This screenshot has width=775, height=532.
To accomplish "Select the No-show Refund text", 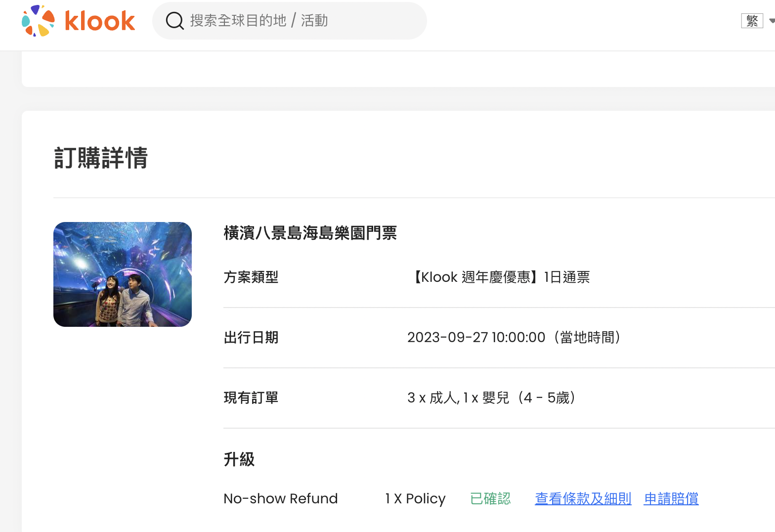I will point(281,498).
